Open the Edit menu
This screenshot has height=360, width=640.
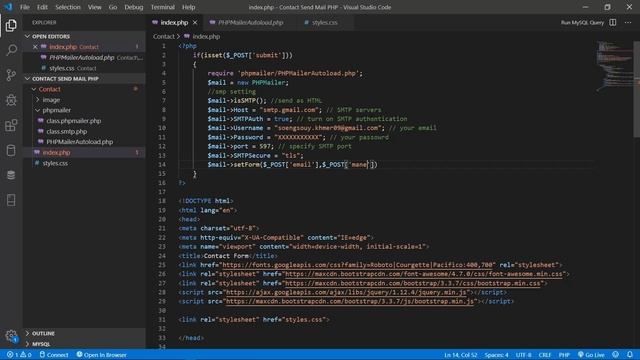point(42,7)
